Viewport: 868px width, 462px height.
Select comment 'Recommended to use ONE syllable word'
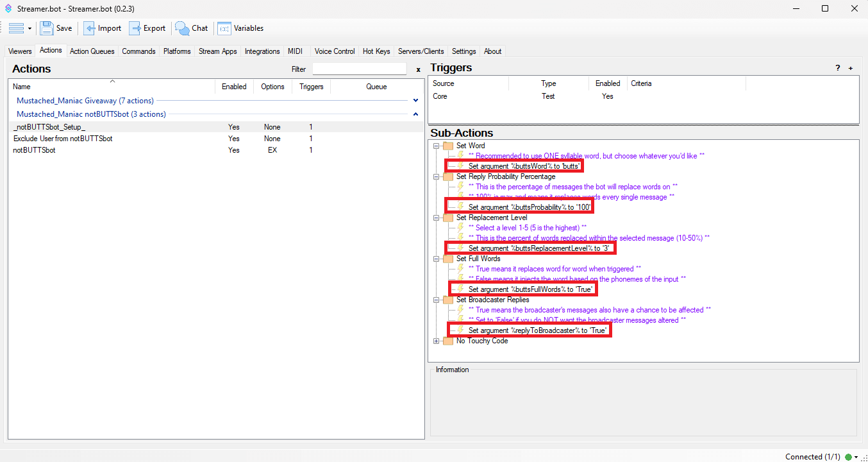click(587, 156)
